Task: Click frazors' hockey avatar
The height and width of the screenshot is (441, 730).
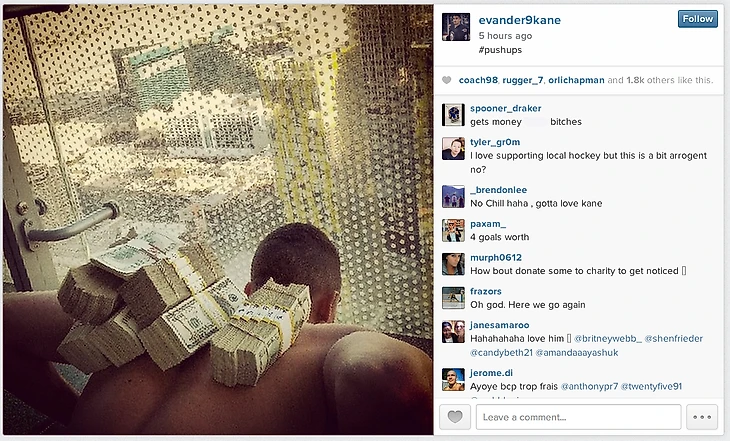Action: [x=453, y=298]
